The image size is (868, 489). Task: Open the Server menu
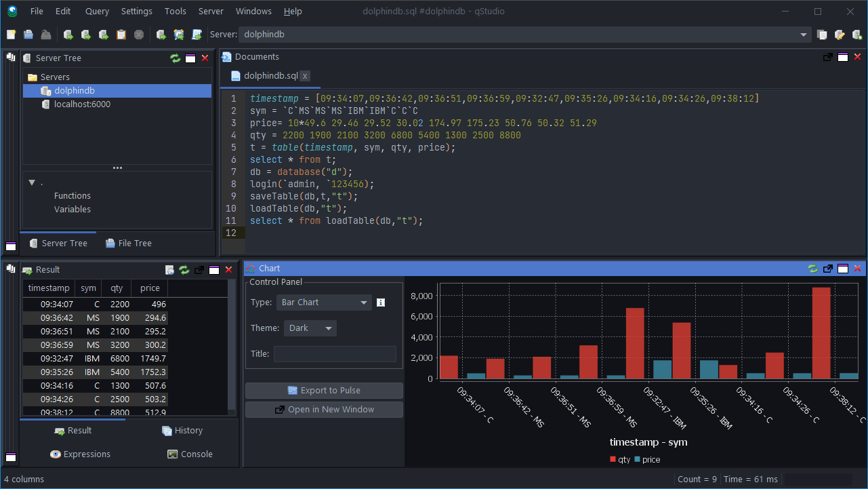(211, 12)
